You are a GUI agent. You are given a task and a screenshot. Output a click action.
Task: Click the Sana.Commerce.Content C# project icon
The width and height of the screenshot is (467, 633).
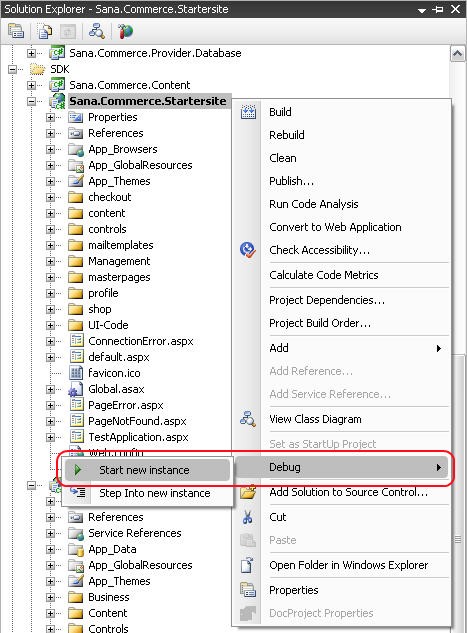[x=57, y=85]
